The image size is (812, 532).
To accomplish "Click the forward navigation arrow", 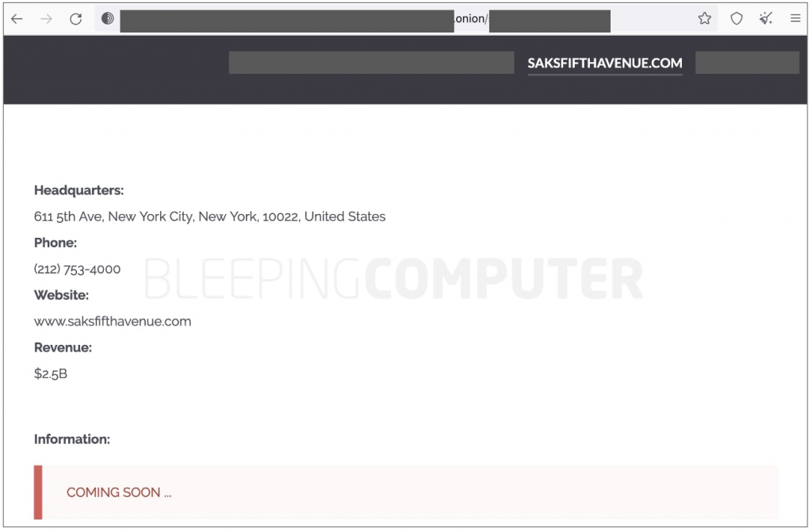I will 47,19.
